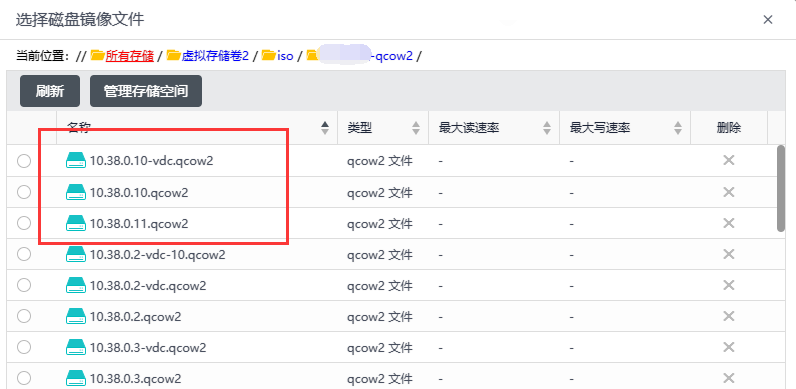The image size is (796, 389).
Task: Navigate to iso breadcrumb folder
Action: pos(285,56)
